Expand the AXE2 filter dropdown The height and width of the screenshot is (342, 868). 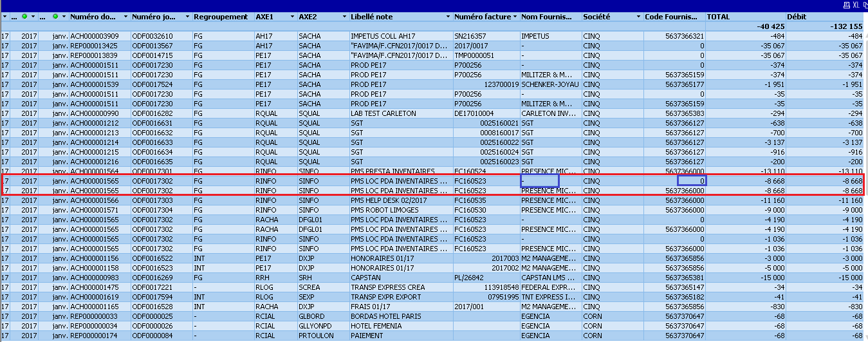point(343,16)
